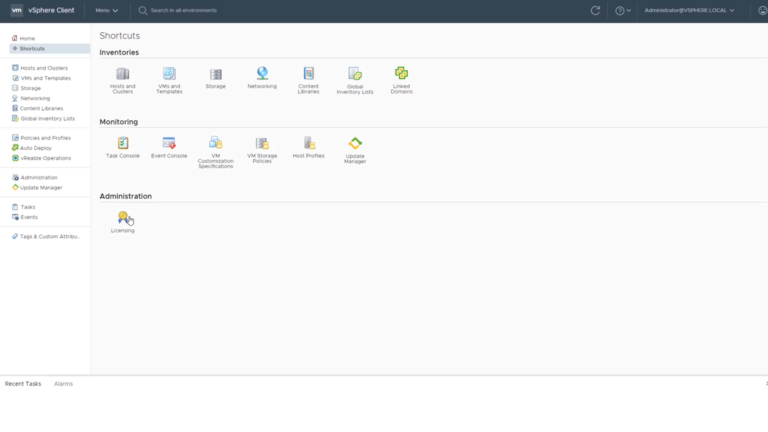This screenshot has width=768, height=432.
Task: Open Licensing administration icon
Action: coord(124,218)
